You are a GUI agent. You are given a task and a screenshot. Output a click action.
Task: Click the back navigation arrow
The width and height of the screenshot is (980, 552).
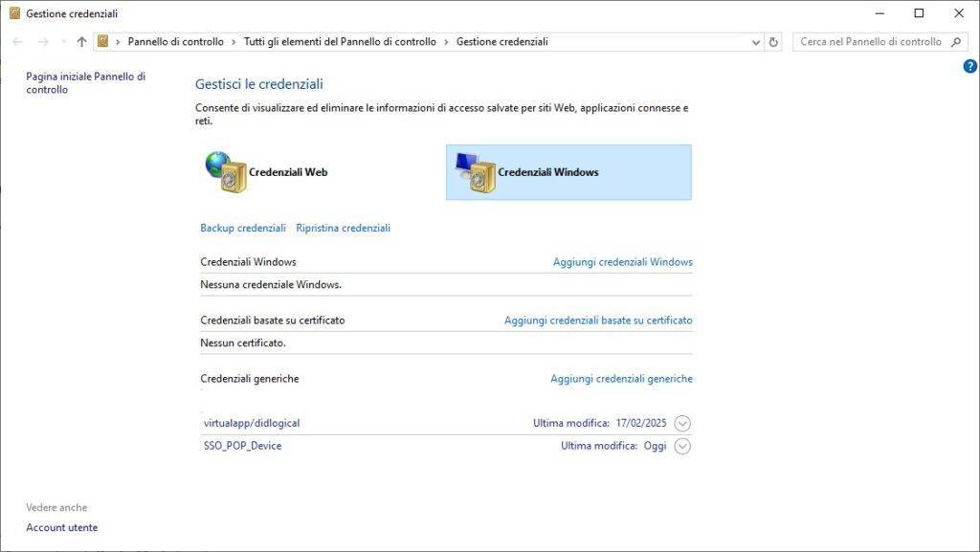16,42
